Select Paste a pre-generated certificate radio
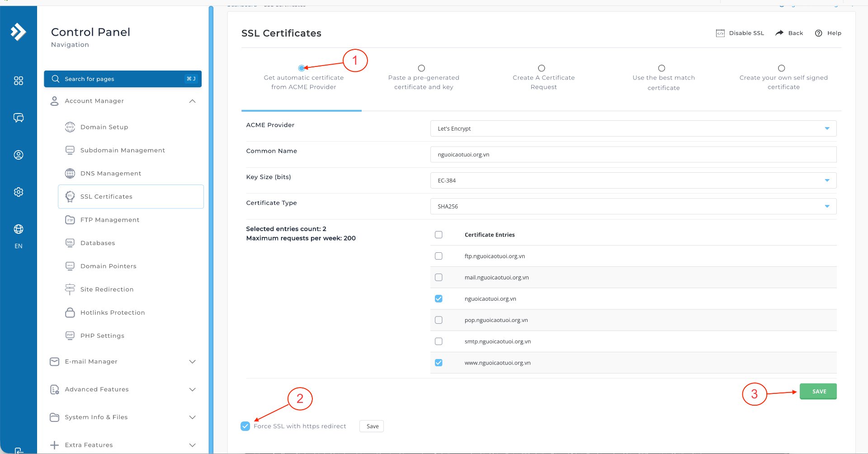 tap(421, 68)
